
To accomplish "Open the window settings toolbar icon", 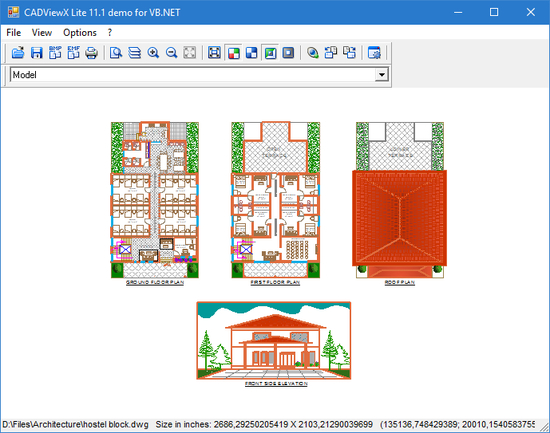I will point(374,53).
